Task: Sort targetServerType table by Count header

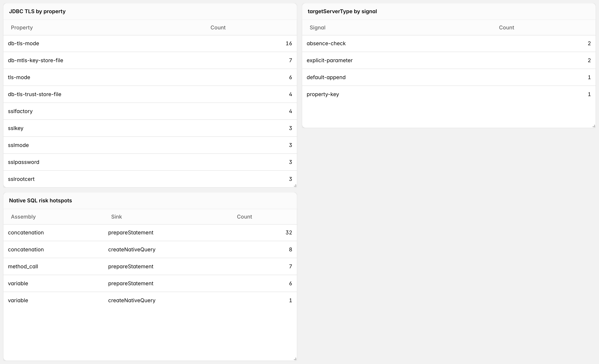Action: (x=507, y=28)
